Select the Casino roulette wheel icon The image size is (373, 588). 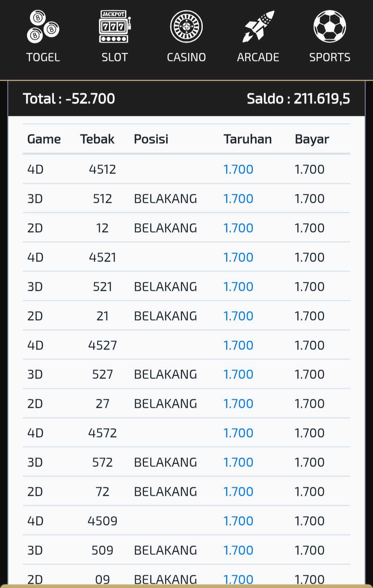coord(186,27)
